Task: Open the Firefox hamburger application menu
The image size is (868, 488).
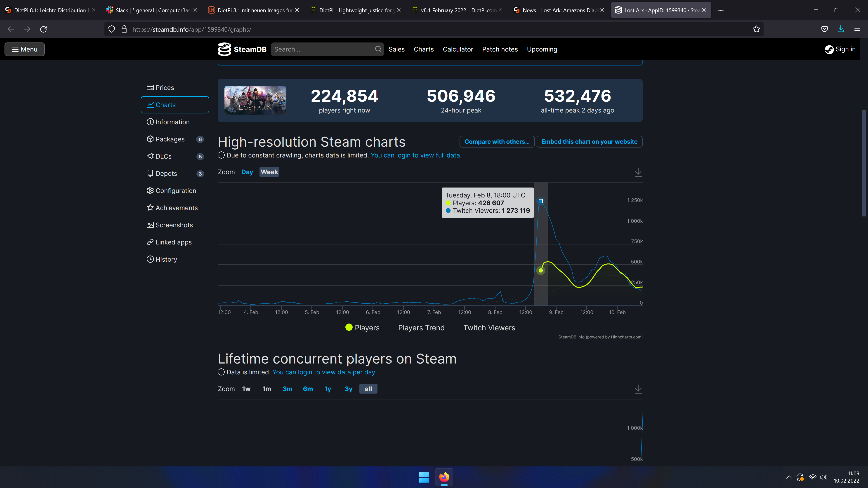Action: point(857,29)
